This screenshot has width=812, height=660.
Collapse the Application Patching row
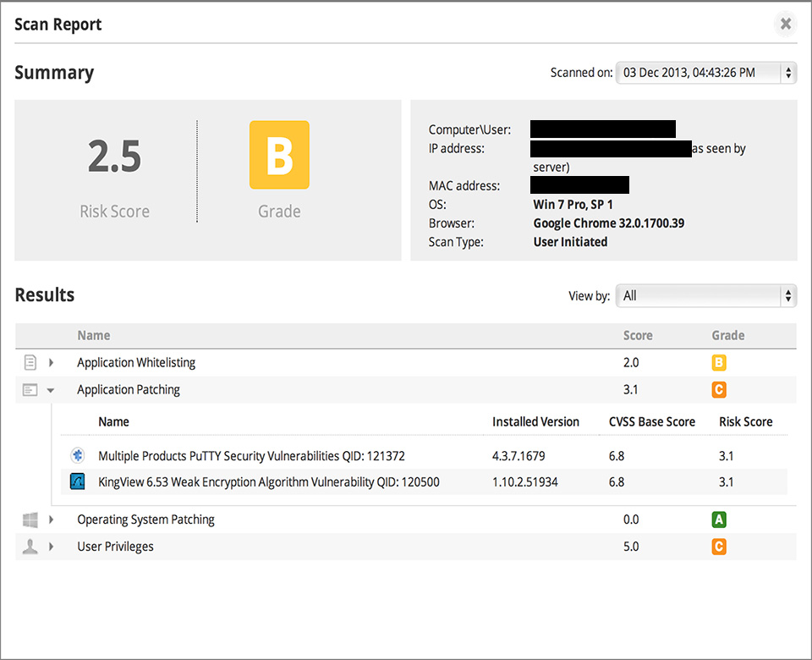50,390
